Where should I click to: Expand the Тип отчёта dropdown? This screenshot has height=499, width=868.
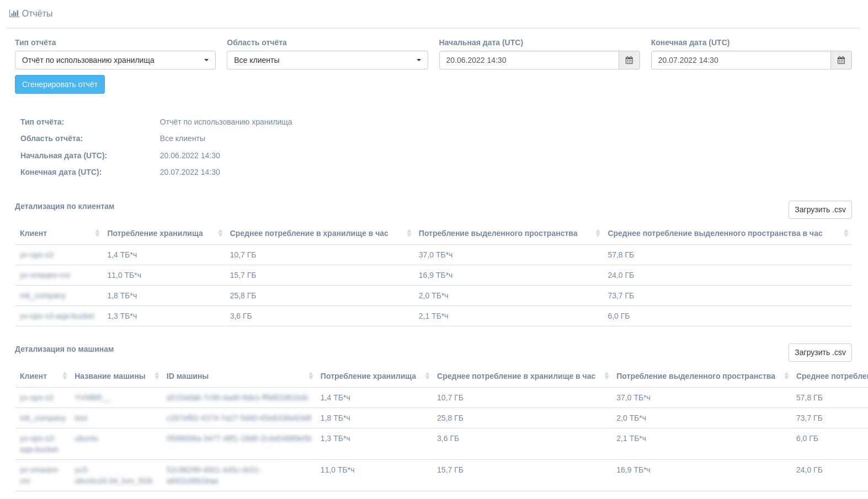[x=115, y=60]
